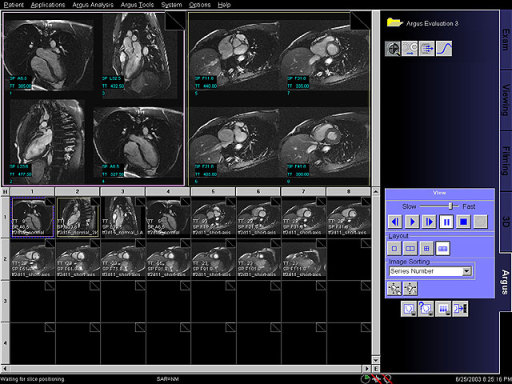Step one frame backward in cine playback
The image size is (512, 384).
coord(395,222)
